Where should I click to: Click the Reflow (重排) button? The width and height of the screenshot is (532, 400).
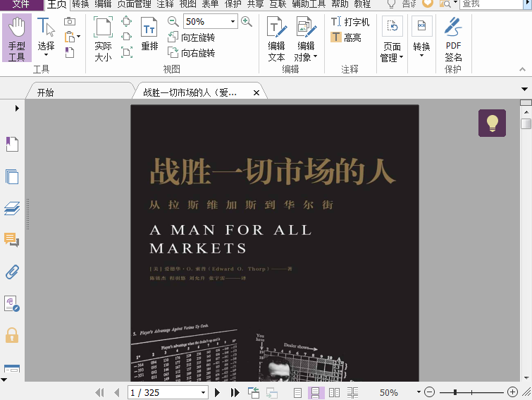pyautogui.click(x=149, y=34)
